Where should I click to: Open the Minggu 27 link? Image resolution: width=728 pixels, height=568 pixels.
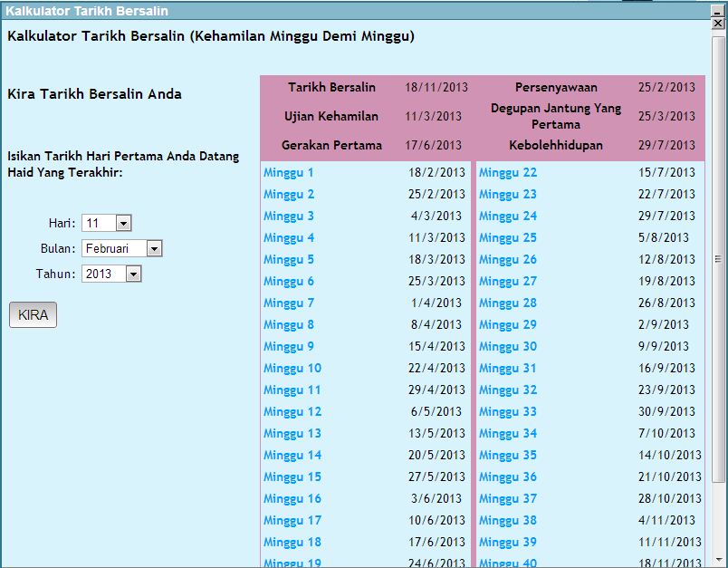[508, 282]
